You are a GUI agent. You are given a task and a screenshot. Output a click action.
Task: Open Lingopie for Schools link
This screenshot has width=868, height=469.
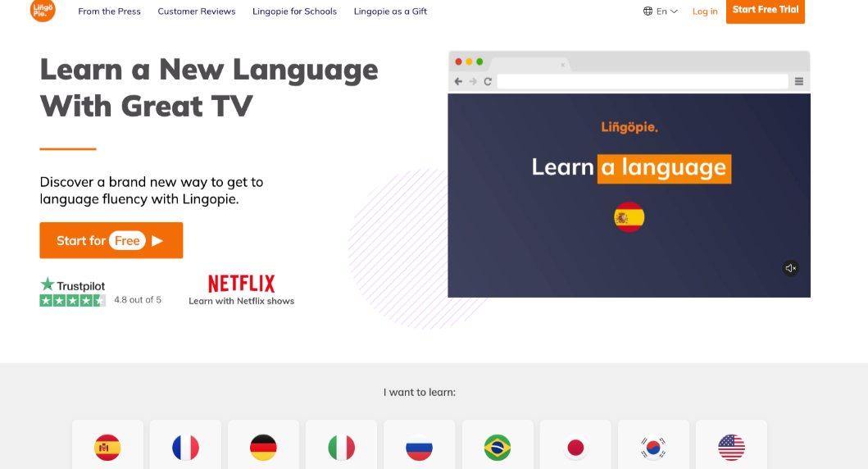(x=294, y=11)
